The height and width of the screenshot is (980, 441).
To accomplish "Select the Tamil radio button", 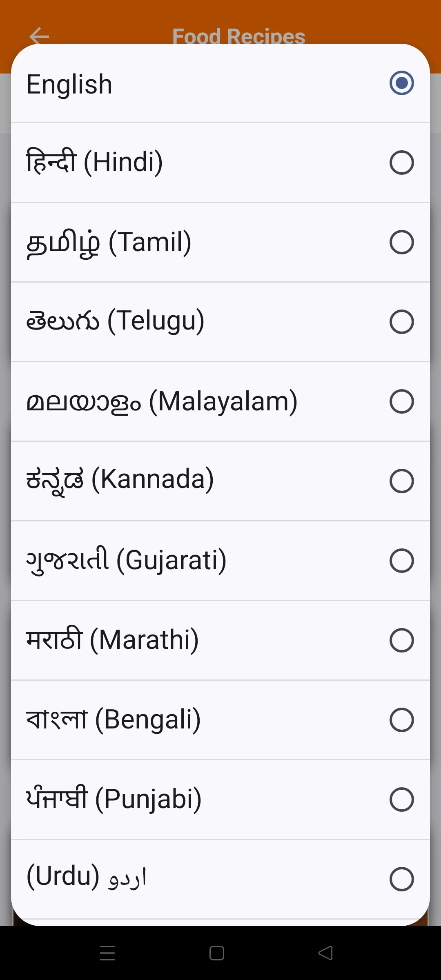I will pos(401,242).
